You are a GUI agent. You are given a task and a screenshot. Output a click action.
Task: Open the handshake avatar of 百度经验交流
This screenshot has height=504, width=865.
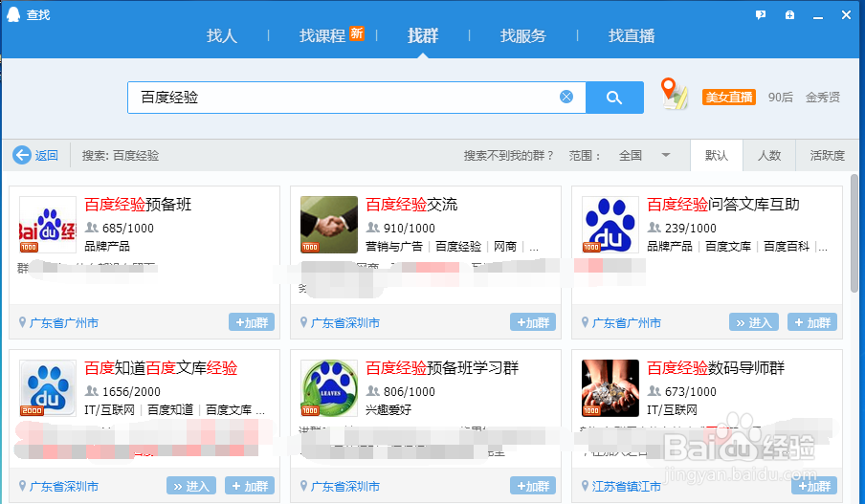click(329, 225)
